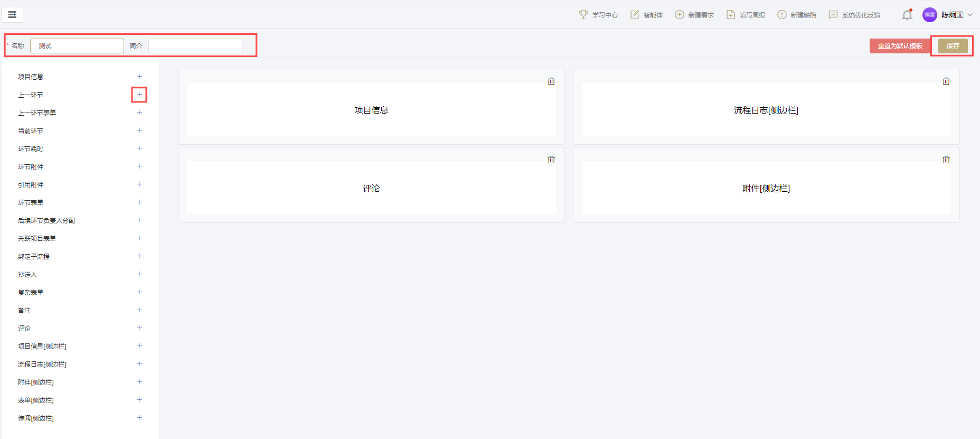Image resolution: width=980 pixels, height=439 pixels.
Task: Click 引用附件 list label
Action: point(31,185)
